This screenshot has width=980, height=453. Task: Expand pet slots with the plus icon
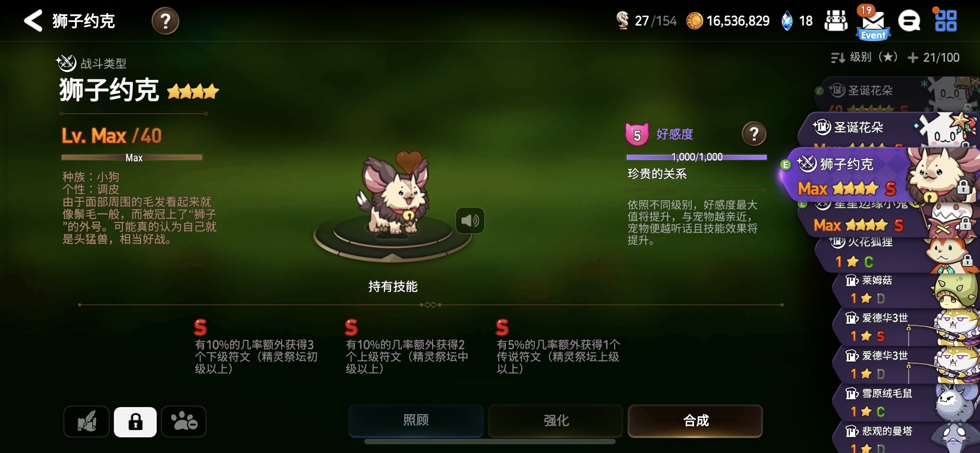[x=913, y=57]
